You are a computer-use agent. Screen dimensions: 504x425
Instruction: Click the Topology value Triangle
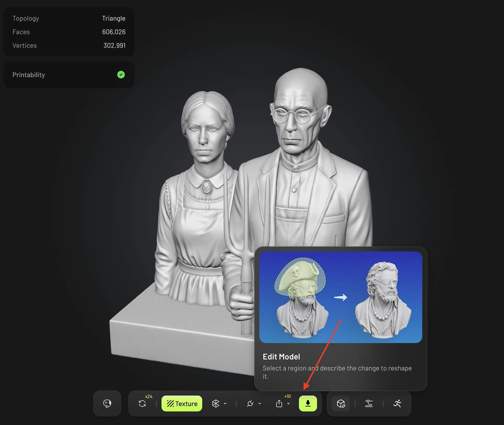[114, 18]
